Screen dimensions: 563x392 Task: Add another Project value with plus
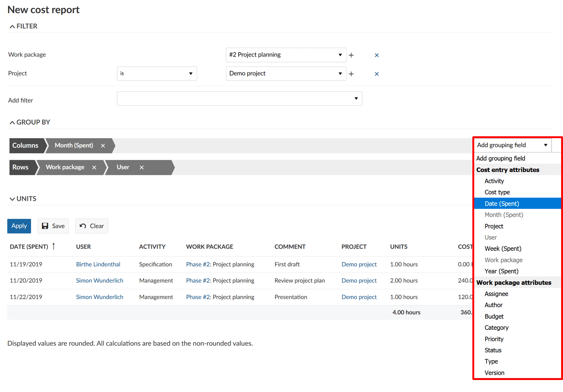click(351, 74)
